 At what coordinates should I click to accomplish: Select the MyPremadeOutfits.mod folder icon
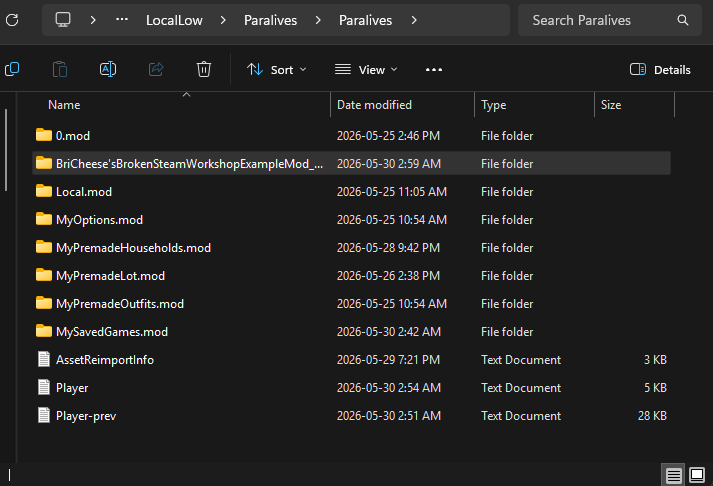44,303
